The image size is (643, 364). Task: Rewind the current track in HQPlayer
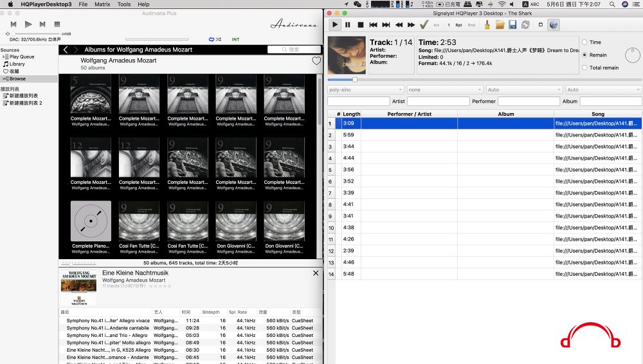(399, 25)
